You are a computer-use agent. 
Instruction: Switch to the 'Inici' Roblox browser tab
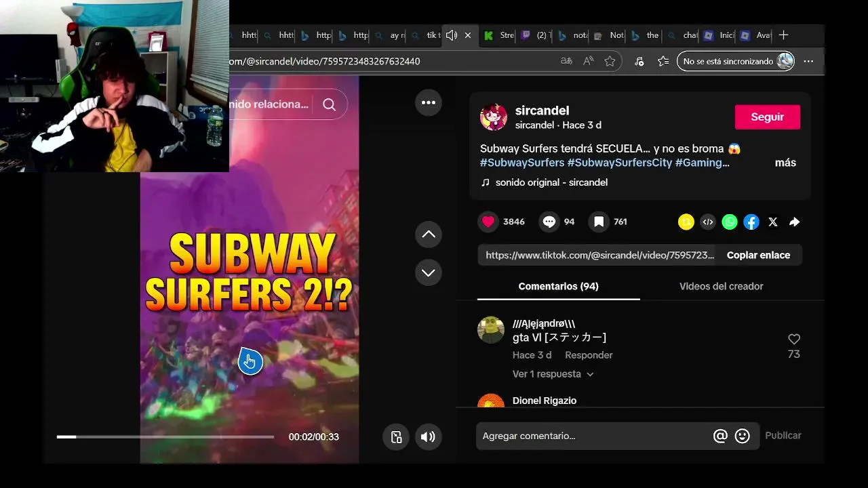[718, 35]
